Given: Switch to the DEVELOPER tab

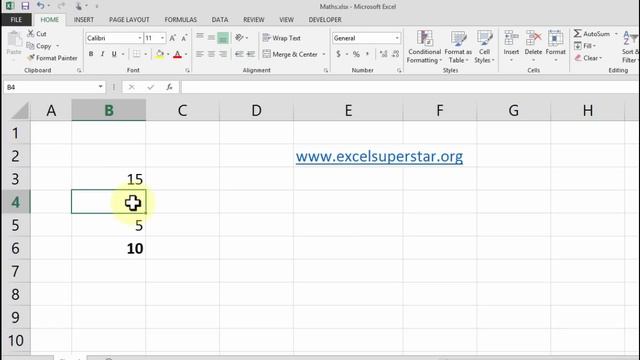Looking at the screenshot, I should pyautogui.click(x=325, y=20).
